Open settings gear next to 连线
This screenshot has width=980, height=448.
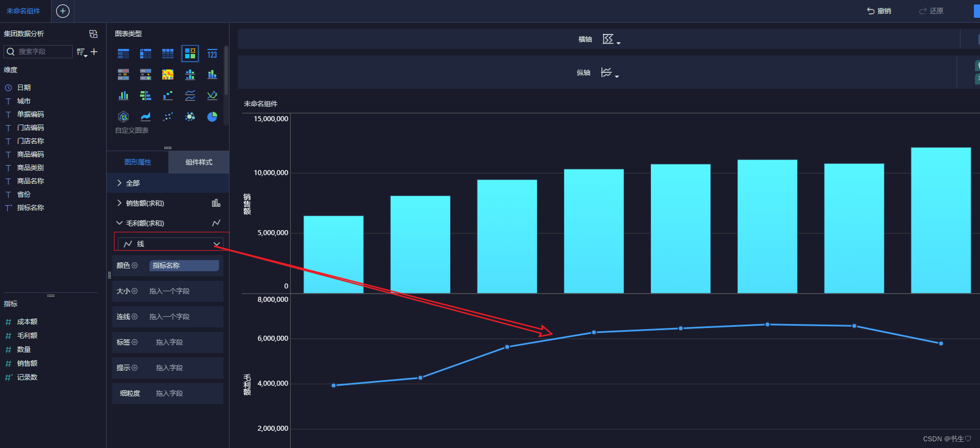point(135,317)
